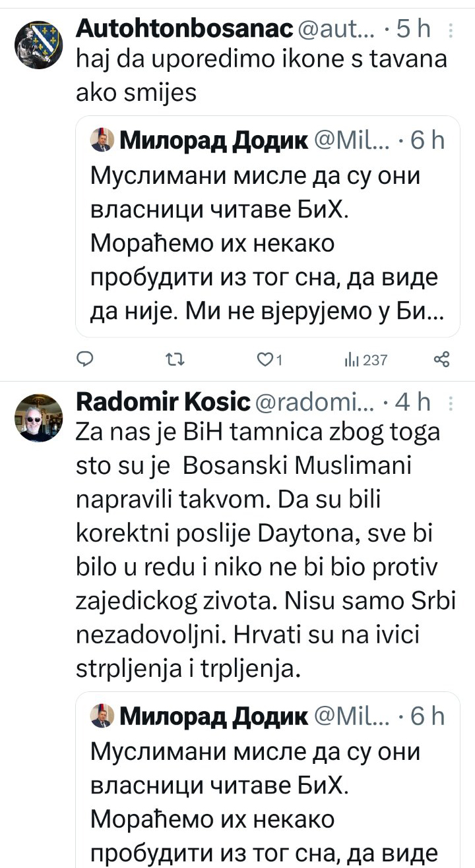Open the tweet text "haj da uporedimo ikone"
Viewport: 475px width, 868px height.
[261, 74]
